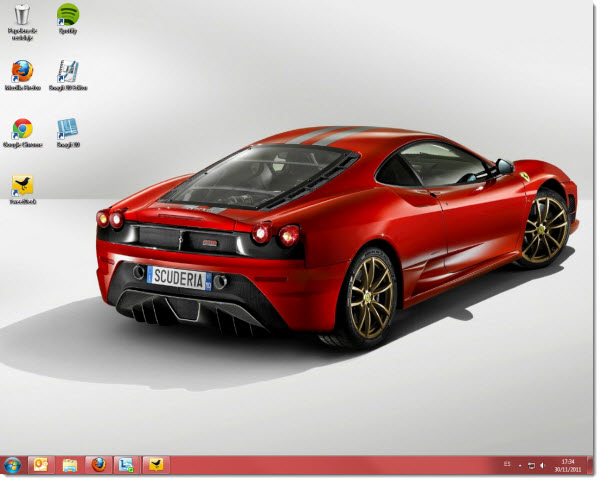The width and height of the screenshot is (600, 481).
Task: Switch to TweetDeck in the taskbar
Action: (x=156, y=466)
